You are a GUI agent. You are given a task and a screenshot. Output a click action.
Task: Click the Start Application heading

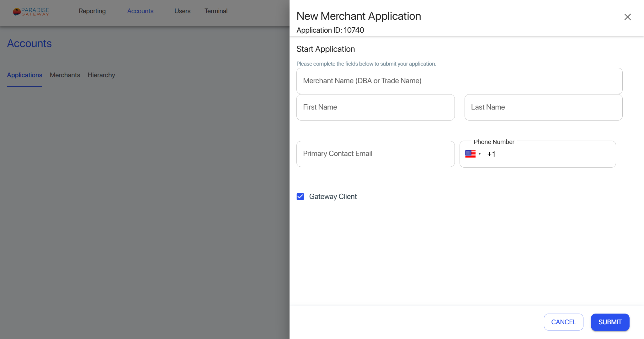[x=326, y=49]
